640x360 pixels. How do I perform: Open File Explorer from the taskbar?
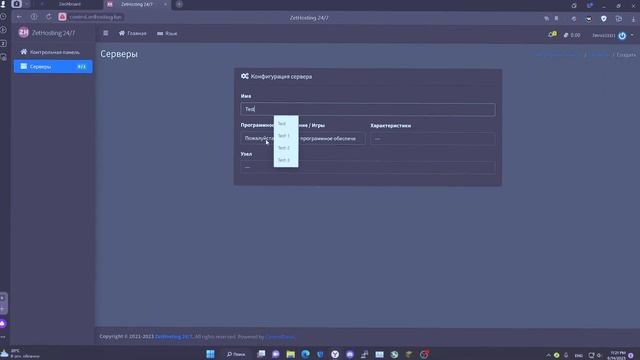coord(291,354)
